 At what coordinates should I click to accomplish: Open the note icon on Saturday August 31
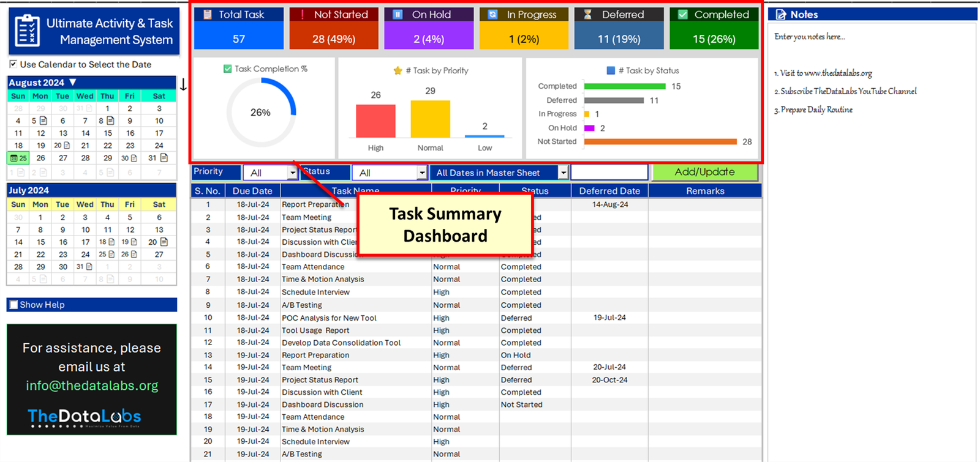click(x=164, y=158)
